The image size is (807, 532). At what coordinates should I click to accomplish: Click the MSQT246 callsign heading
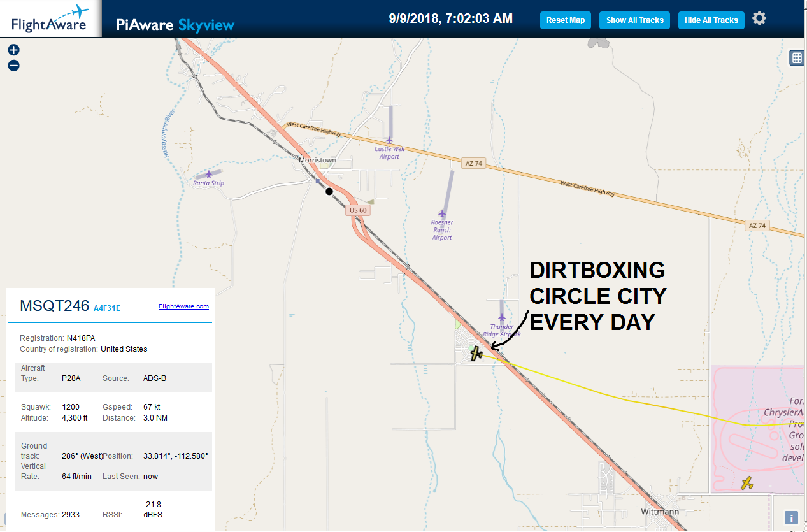pyautogui.click(x=54, y=305)
